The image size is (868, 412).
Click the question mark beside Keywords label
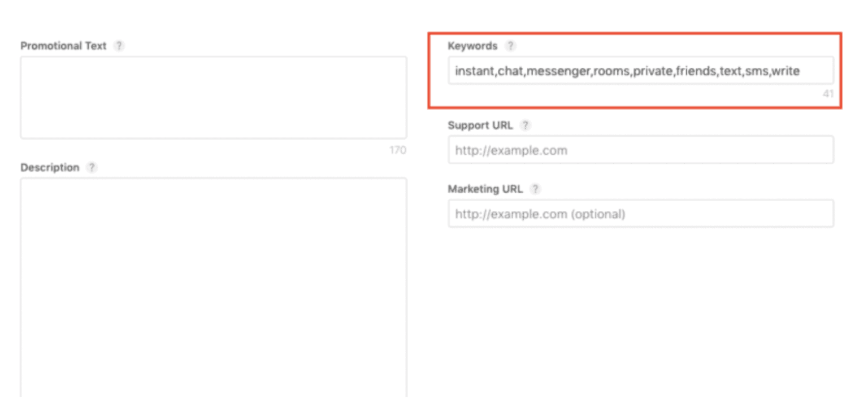pyautogui.click(x=510, y=46)
